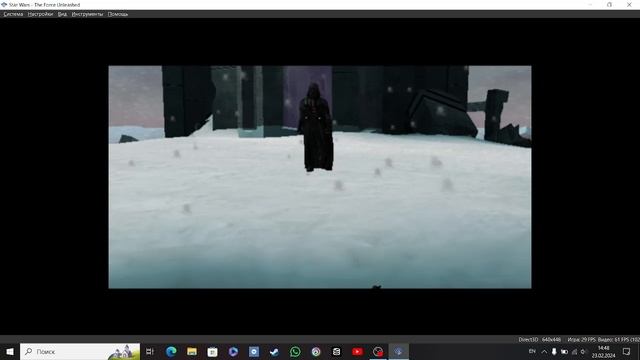This screenshot has width=640, height=360.
Task: Click the Darth Vader figure in the game view
Action: coord(316,128)
